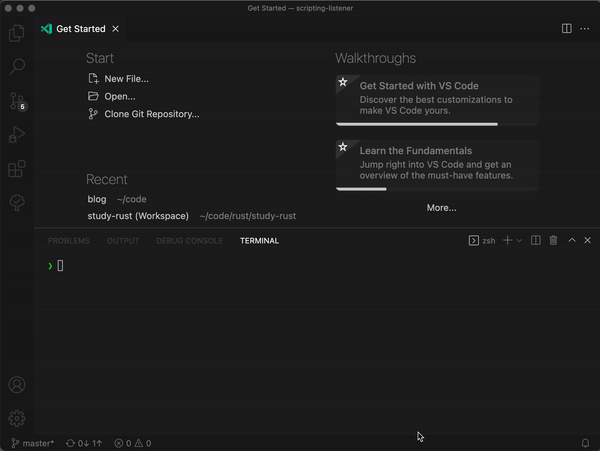600x451 pixels.
Task: Click Open... under Start
Action: pyautogui.click(x=111, y=96)
